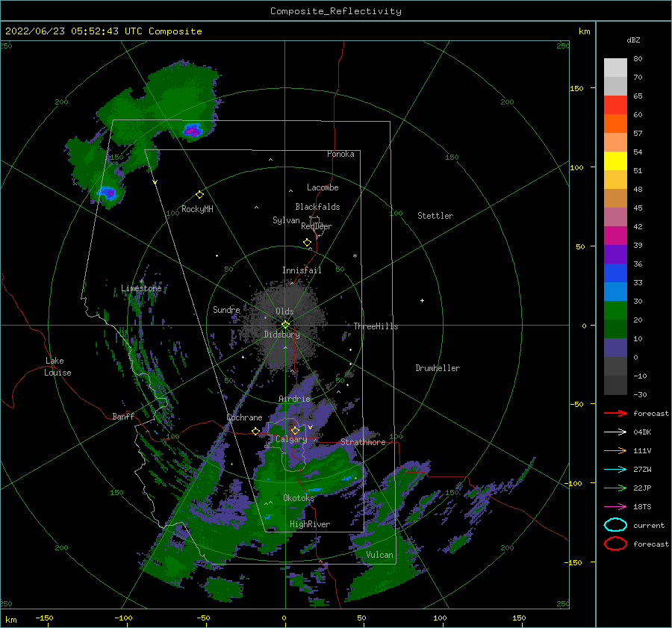Image resolution: width=672 pixels, height=628 pixels.
Task: Click the magenta storm core near the 150 km ring
Action: click(x=110, y=193)
